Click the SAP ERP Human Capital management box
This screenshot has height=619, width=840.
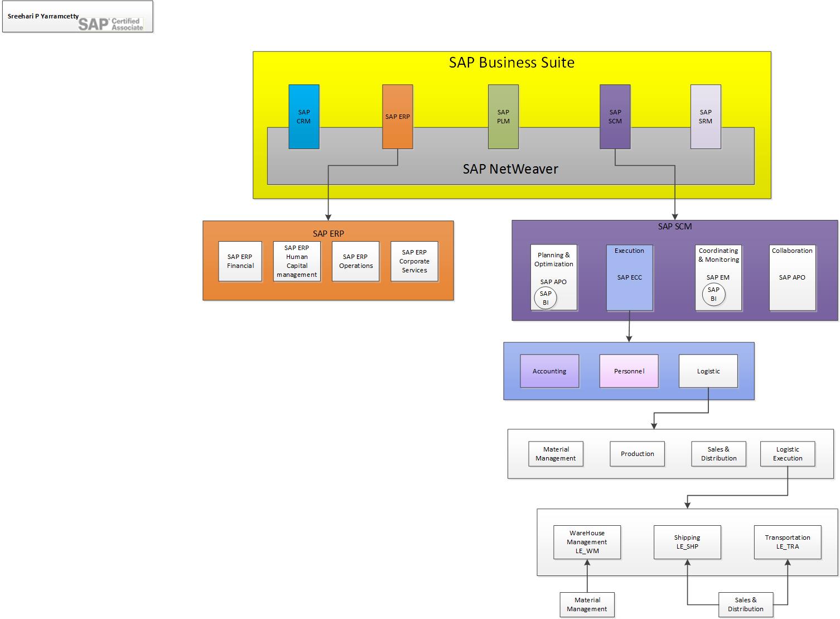297,261
